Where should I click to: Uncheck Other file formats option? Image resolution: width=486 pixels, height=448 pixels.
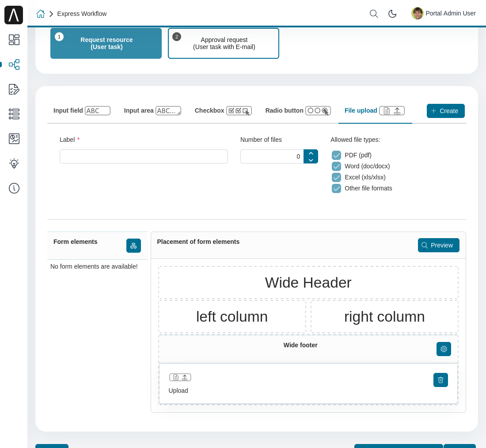[x=337, y=188]
